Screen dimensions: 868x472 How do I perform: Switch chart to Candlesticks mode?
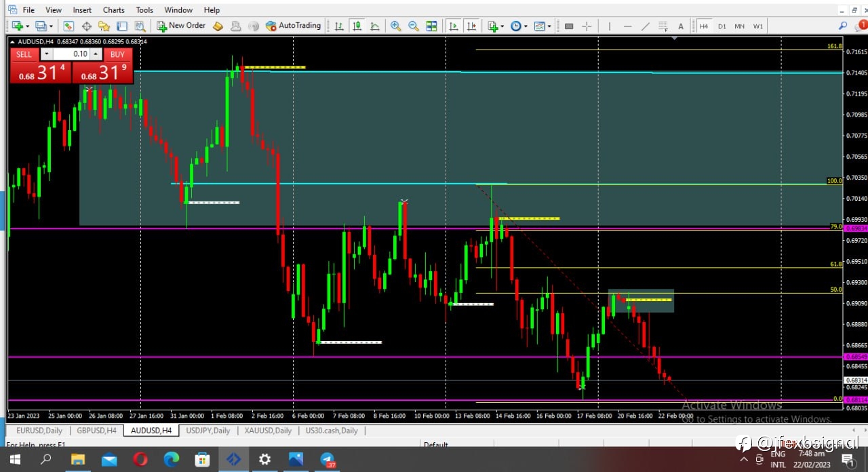tap(357, 26)
